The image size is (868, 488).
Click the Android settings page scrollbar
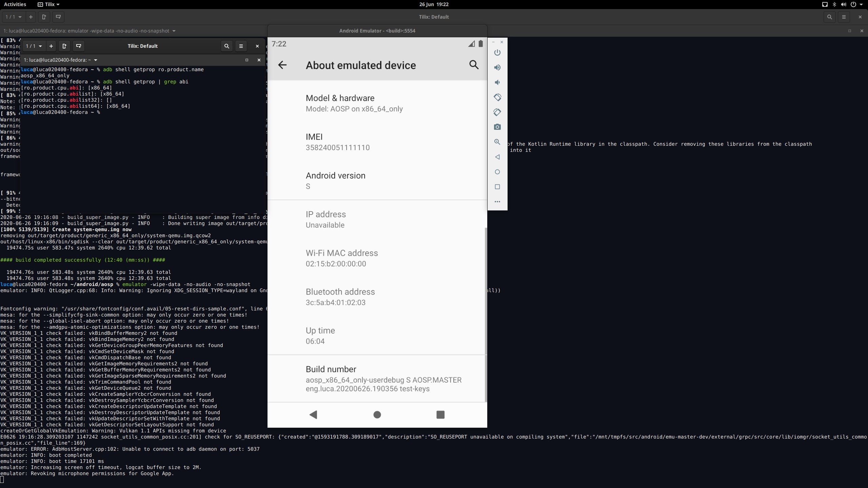coord(486,314)
